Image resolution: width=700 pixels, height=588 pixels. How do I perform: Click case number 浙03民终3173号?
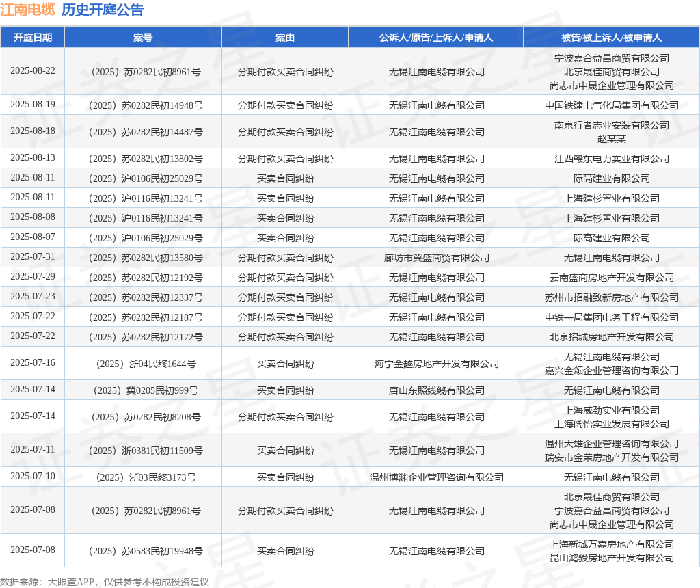pos(146,478)
